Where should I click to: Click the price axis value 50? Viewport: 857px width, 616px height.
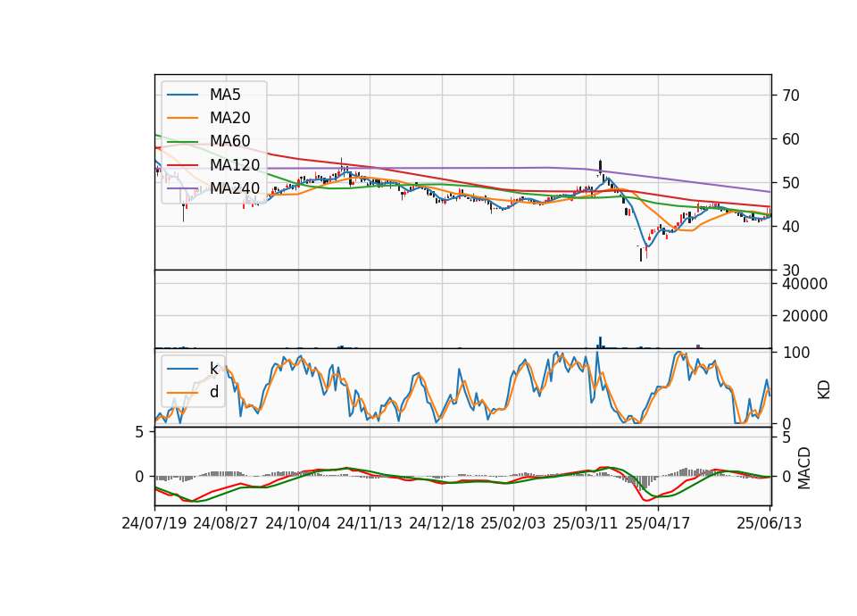pos(791,183)
